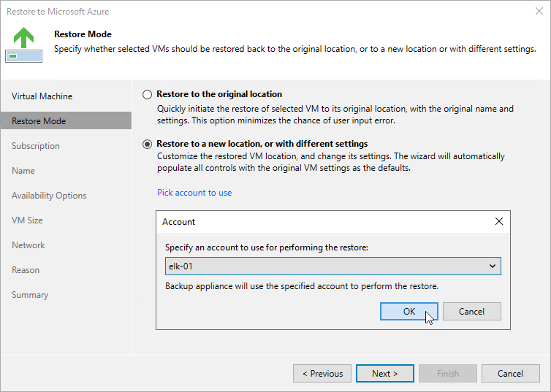Click the disabled Finish button
The height and width of the screenshot is (392, 551).
(x=448, y=374)
